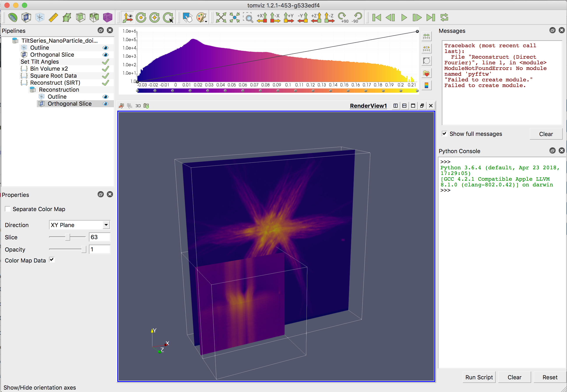The image size is (567, 392).
Task: Click the Reset Camera icon
Action: [221, 17]
